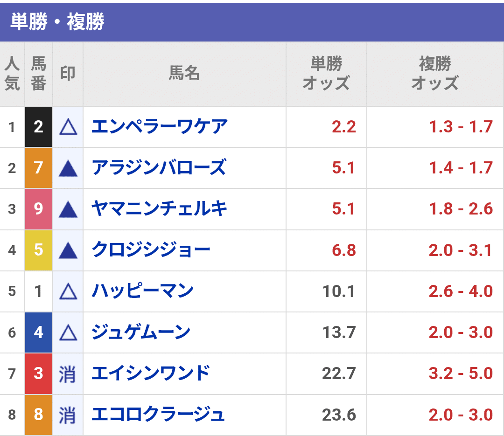Open horse link クロジシジョー
This screenshot has width=504, height=436.
tap(151, 250)
